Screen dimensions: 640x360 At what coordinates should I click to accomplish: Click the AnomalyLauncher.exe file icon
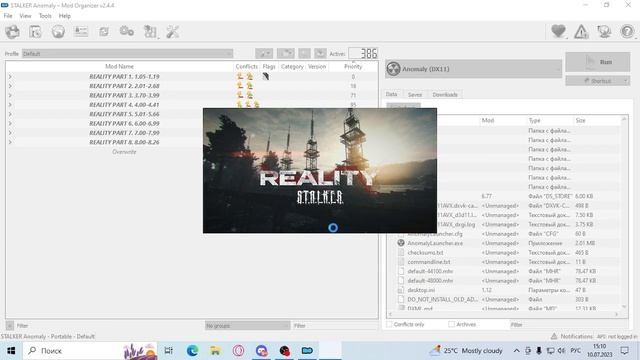click(401, 243)
